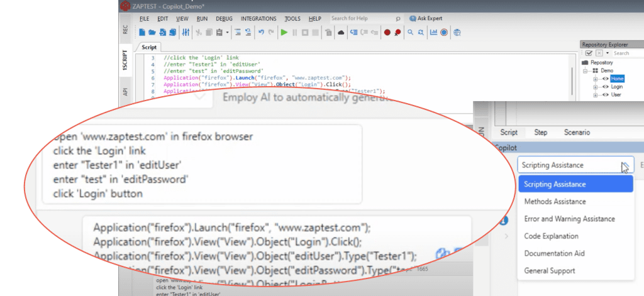
Task: Click the Redo arrow icon
Action: pos(271,32)
